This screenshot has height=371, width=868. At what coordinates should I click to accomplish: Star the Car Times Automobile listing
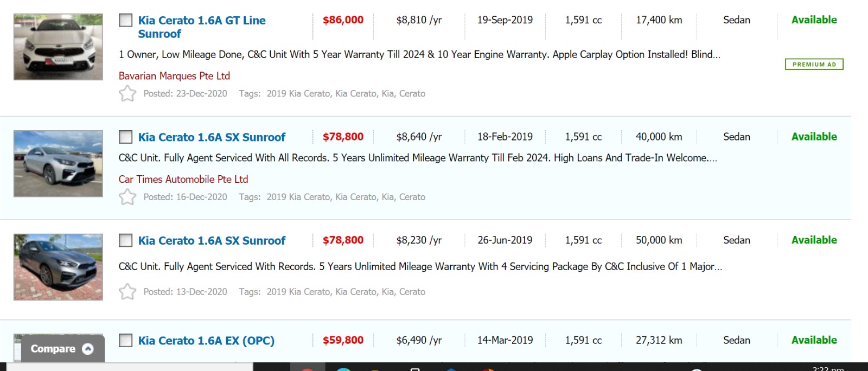[127, 197]
